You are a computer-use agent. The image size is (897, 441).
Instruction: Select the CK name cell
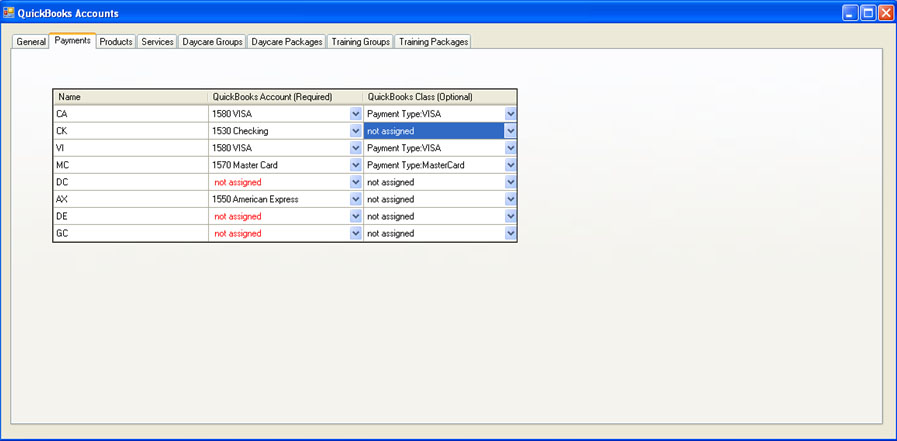(131, 131)
